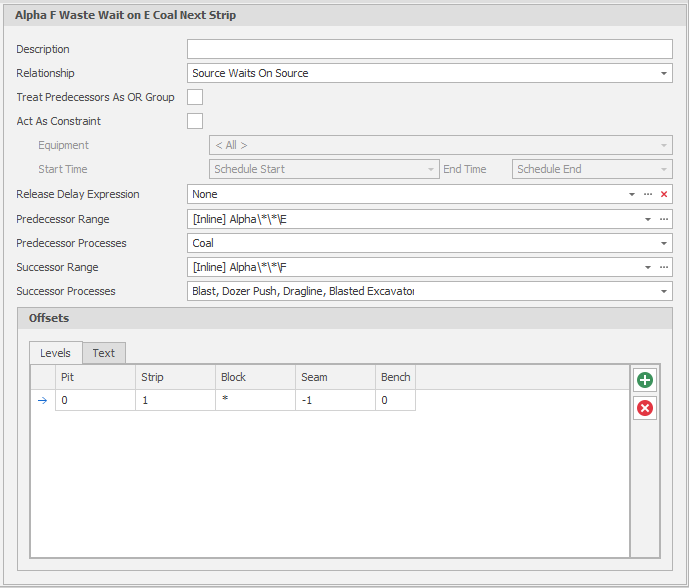This screenshot has width=689, height=588.
Task: Open Successor Range ellipsis editor
Action: pyautogui.click(x=664, y=267)
